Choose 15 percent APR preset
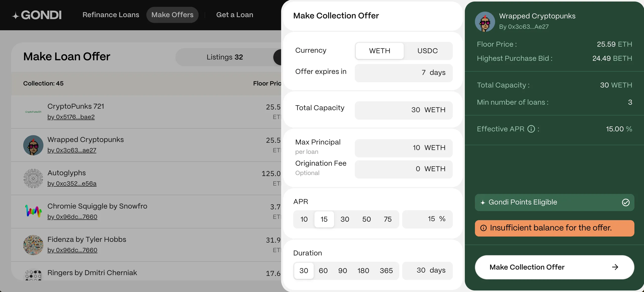Image resolution: width=644 pixels, height=292 pixels. [324, 219]
